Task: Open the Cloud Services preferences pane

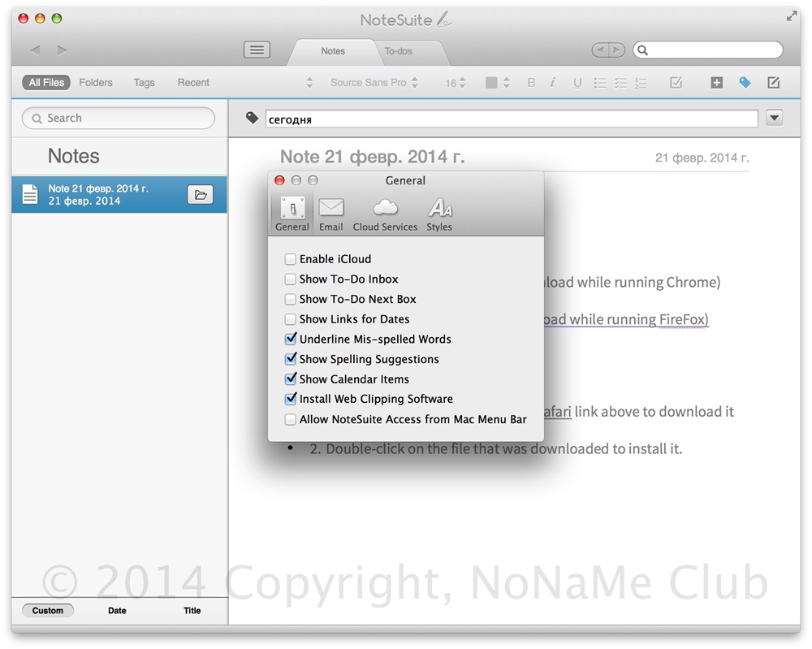Action: 385,214
